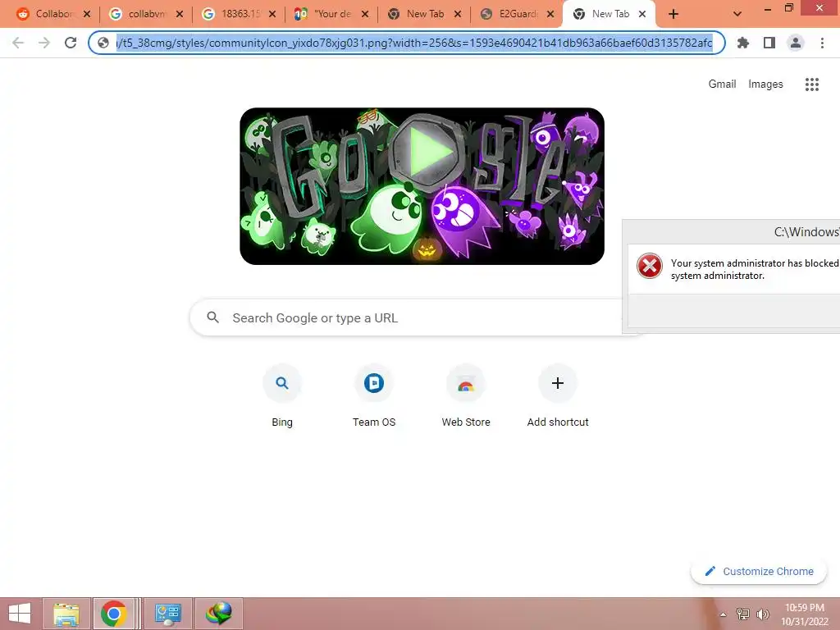Image resolution: width=840 pixels, height=630 pixels.
Task: Open the taskbar clock and date
Action: 805,614
